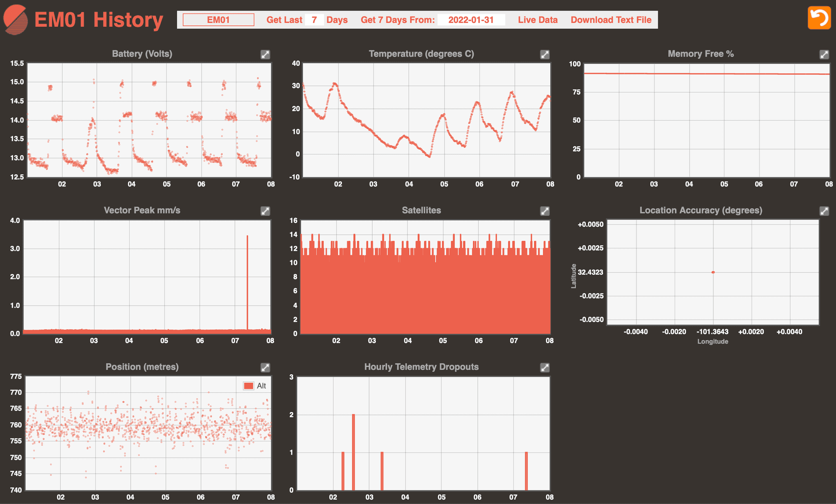Click Get 7 Days From link
The height and width of the screenshot is (504, 836).
tap(398, 20)
